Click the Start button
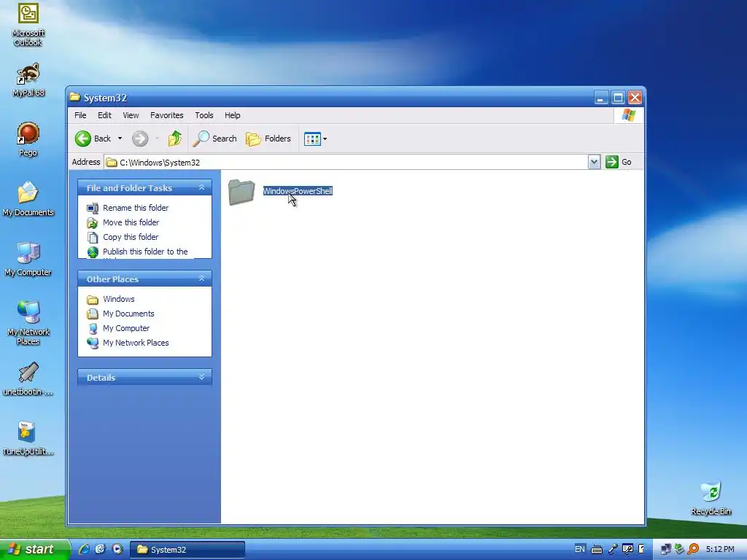Image resolution: width=747 pixels, height=560 pixels. (x=34, y=550)
